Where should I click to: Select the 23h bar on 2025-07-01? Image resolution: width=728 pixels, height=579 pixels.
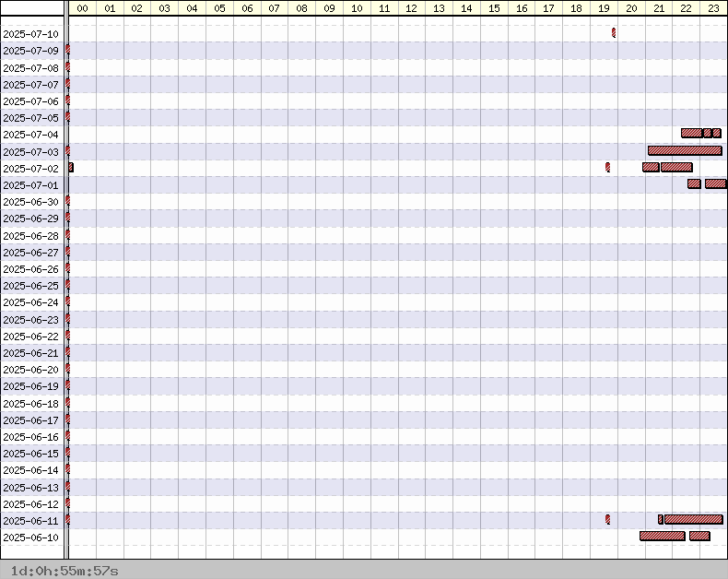(x=715, y=184)
